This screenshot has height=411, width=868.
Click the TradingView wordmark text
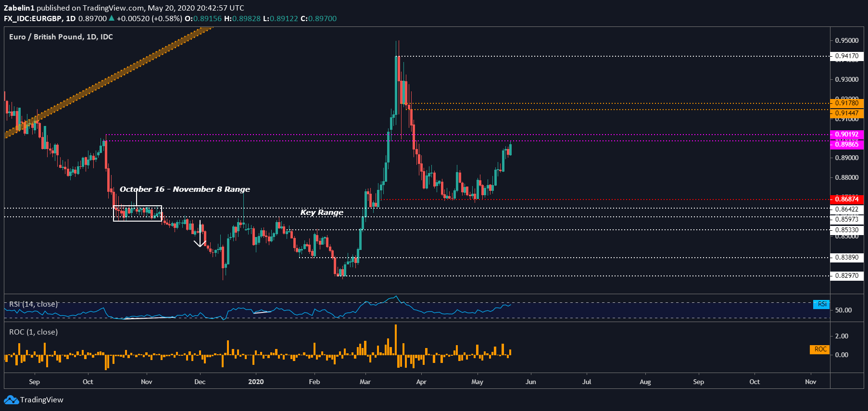coord(42,400)
